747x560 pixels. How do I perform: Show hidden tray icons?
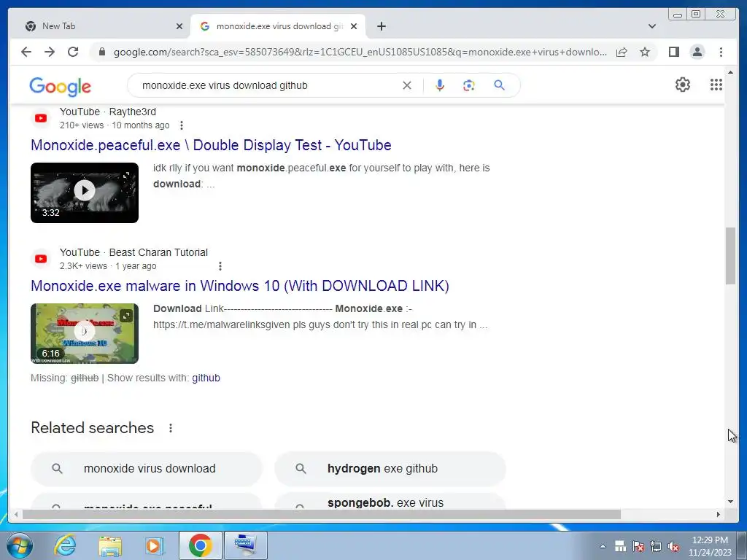click(603, 546)
